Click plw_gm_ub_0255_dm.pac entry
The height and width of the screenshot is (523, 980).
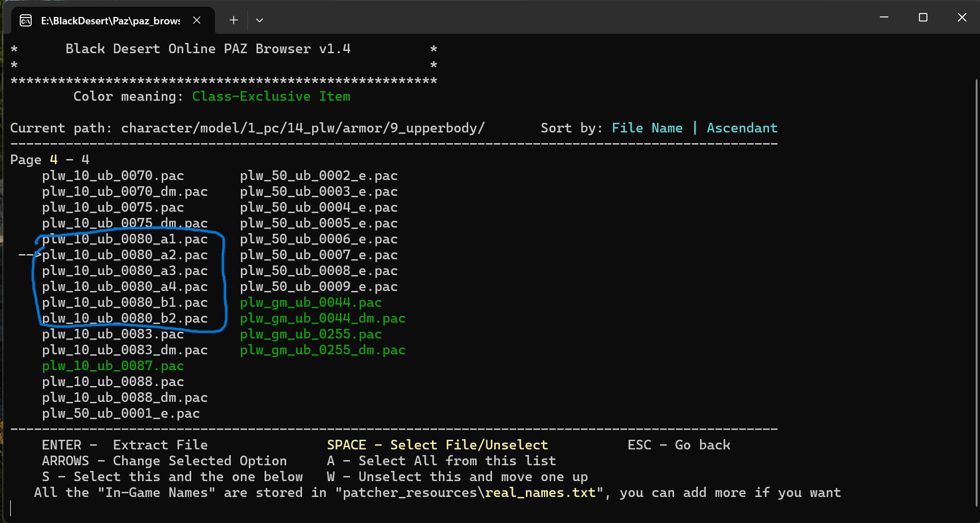(x=322, y=350)
